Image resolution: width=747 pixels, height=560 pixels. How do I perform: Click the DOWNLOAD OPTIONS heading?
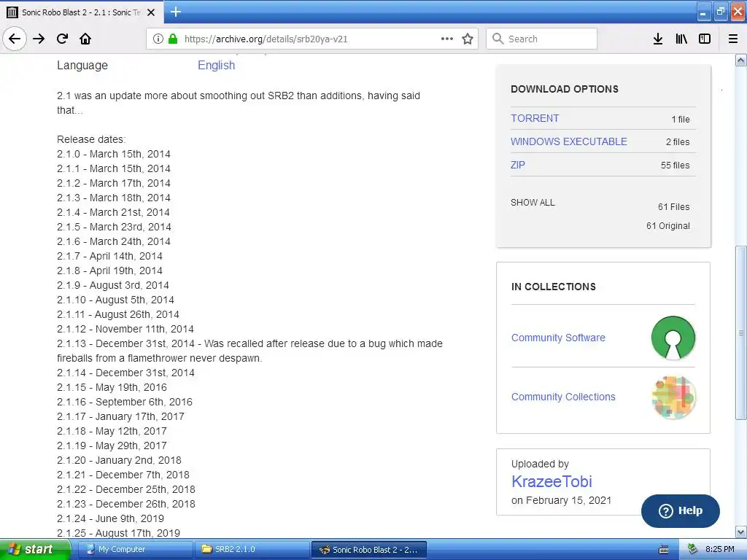[x=565, y=89]
